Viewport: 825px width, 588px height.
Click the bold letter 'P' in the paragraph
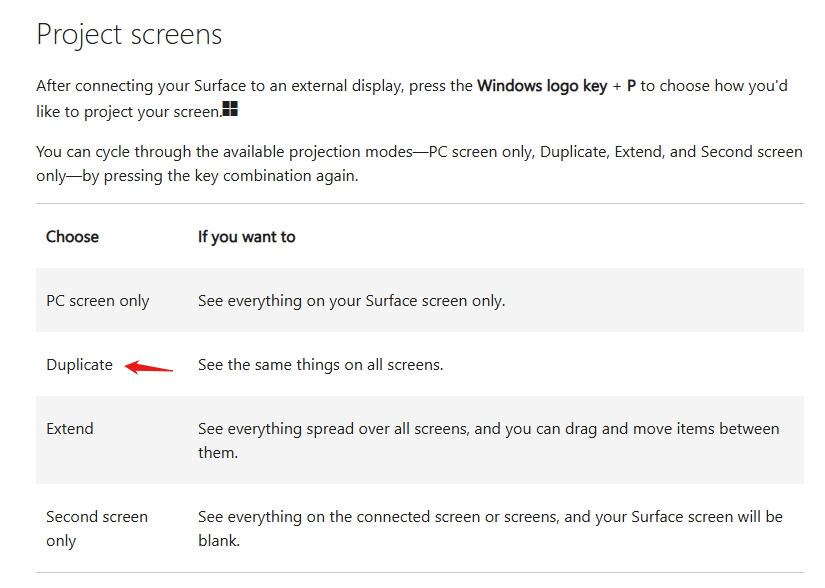point(631,86)
